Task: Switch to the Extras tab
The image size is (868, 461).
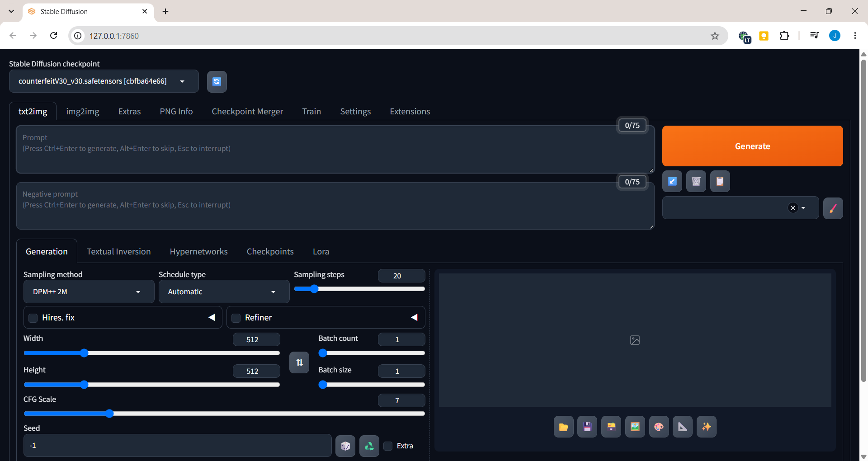Action: (x=129, y=111)
